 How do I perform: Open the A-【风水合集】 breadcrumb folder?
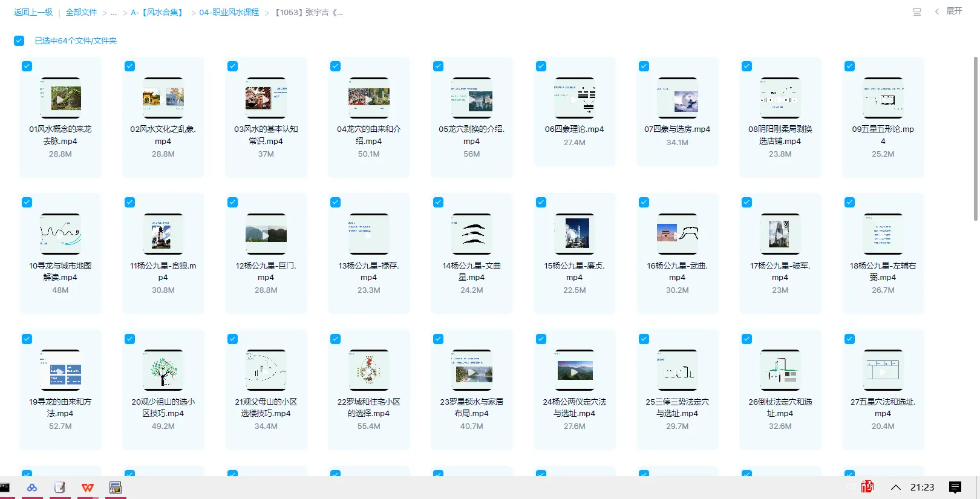coord(157,13)
